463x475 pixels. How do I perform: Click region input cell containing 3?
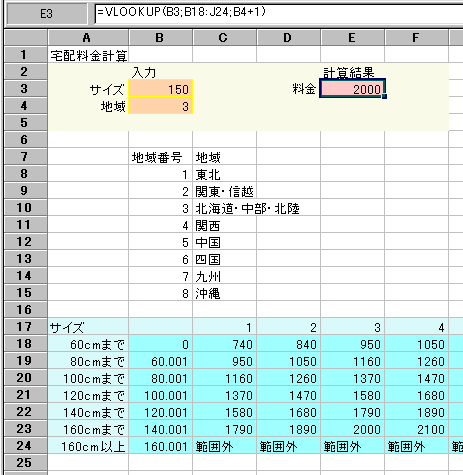tap(160, 106)
